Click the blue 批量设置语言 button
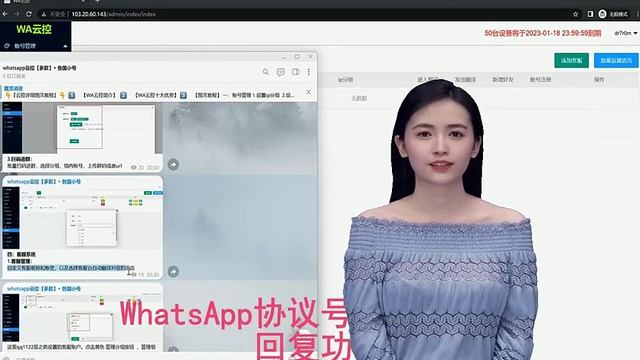Viewport: 640px width, 360px height. pyautogui.click(x=616, y=60)
